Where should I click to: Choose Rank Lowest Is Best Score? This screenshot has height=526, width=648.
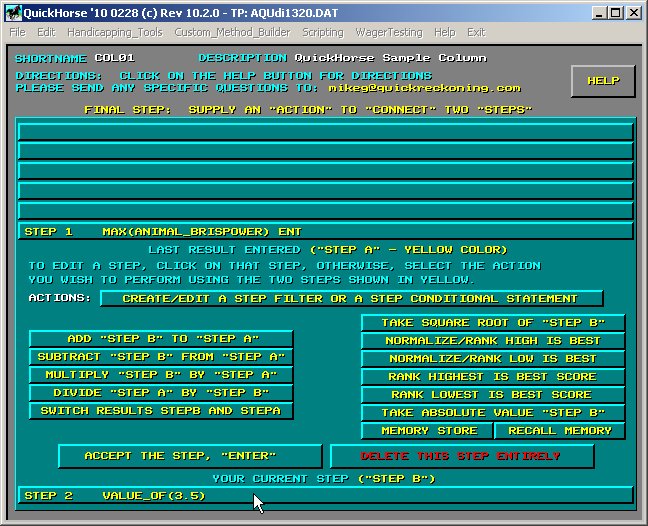pos(493,395)
